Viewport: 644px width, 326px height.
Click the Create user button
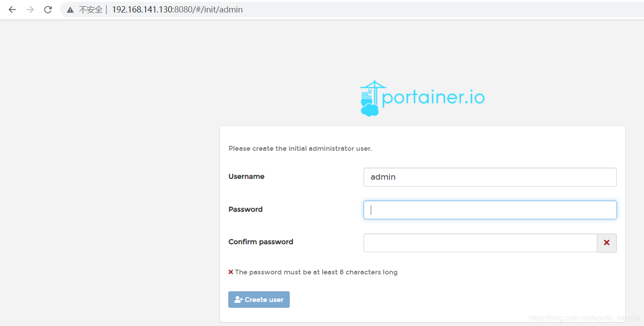click(x=259, y=300)
